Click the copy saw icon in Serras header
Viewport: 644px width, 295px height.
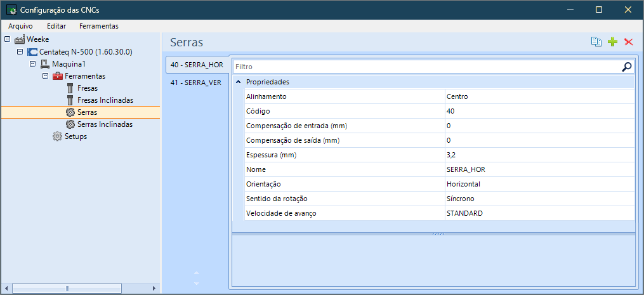(x=596, y=42)
